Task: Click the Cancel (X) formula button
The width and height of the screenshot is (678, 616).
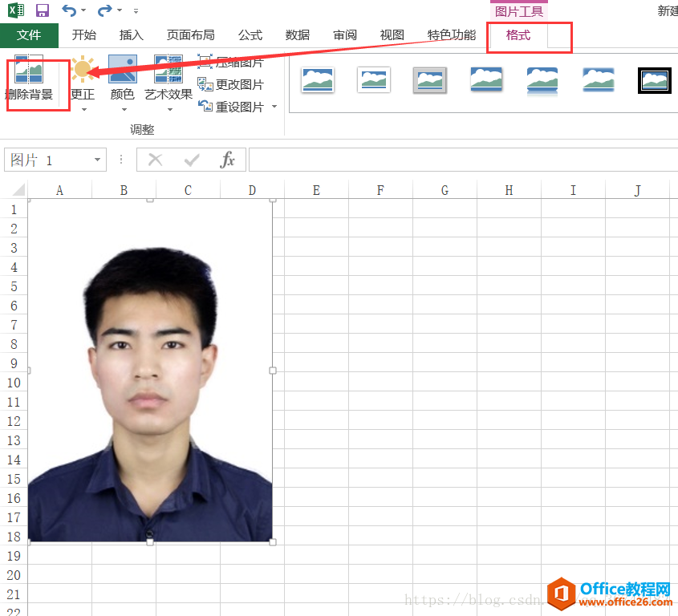Action: pyautogui.click(x=155, y=160)
